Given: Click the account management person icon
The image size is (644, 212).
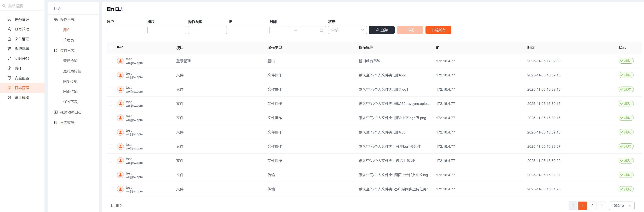Looking at the screenshot, I should [9, 29].
